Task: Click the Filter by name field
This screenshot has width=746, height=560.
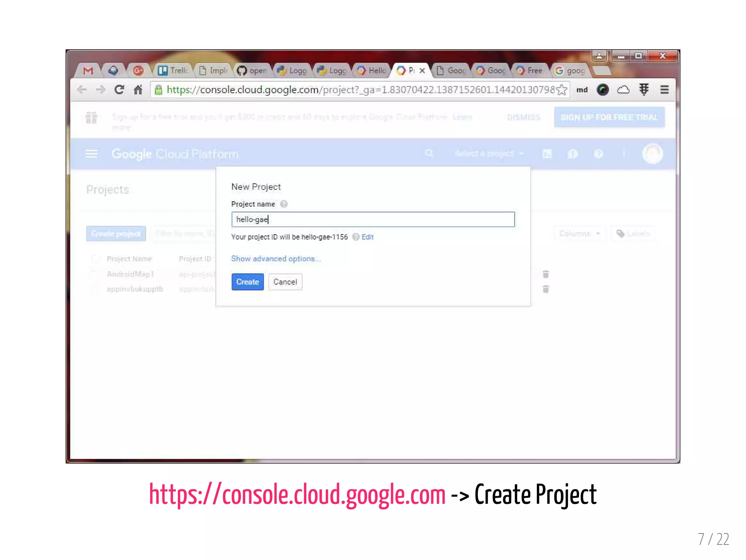Action: [x=184, y=234]
